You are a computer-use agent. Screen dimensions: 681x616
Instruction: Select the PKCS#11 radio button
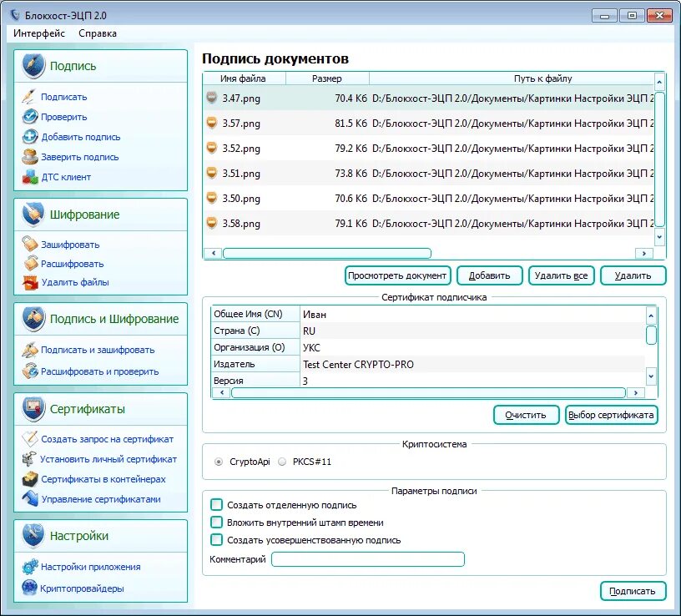coord(282,462)
